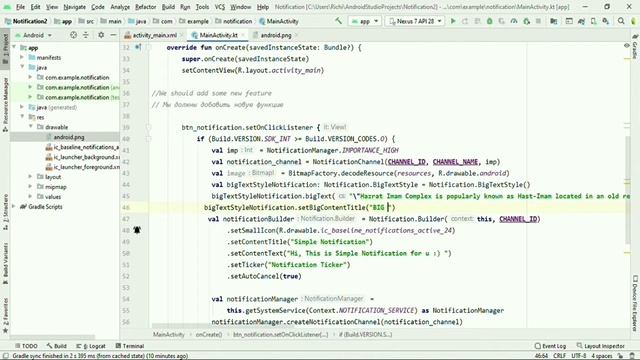Click the override gutter icon at onCreate
Viewport: 640px width, 360px height.
point(138,47)
